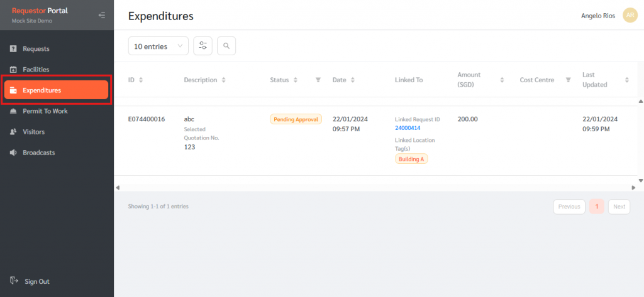This screenshot has height=297, width=644.
Task: Click the search magnifier icon button
Action: (x=226, y=46)
